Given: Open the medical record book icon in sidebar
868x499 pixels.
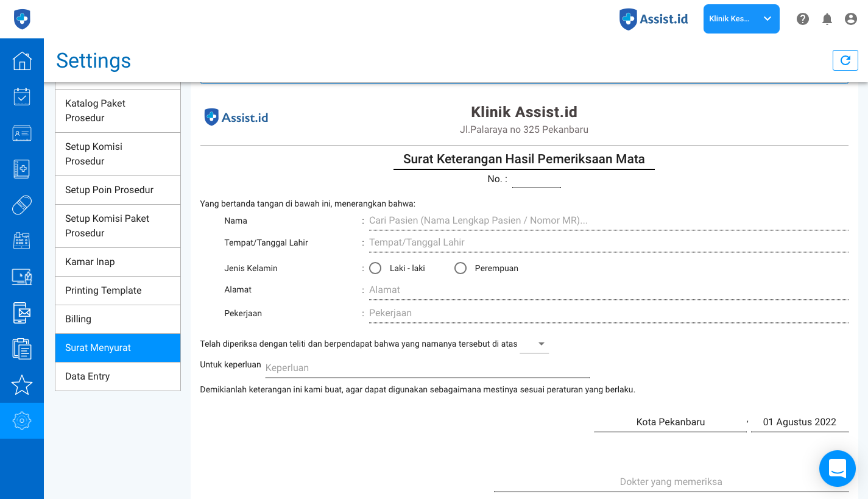Looking at the screenshot, I should pos(22,169).
